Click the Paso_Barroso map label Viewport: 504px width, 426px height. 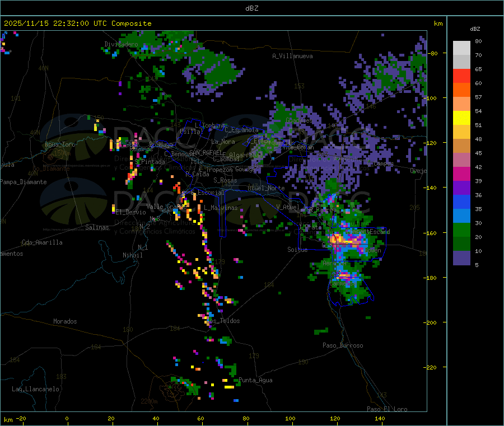343,345
